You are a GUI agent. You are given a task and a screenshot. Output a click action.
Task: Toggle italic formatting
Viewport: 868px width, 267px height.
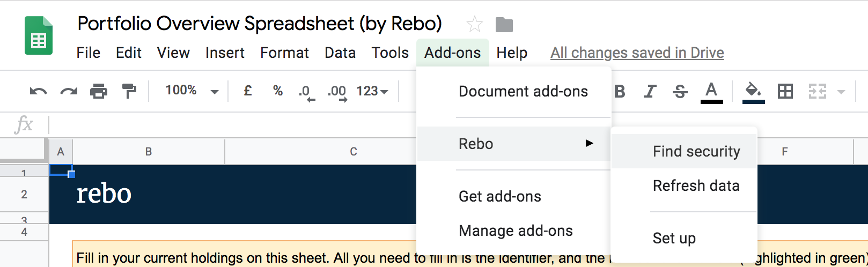pyautogui.click(x=650, y=92)
